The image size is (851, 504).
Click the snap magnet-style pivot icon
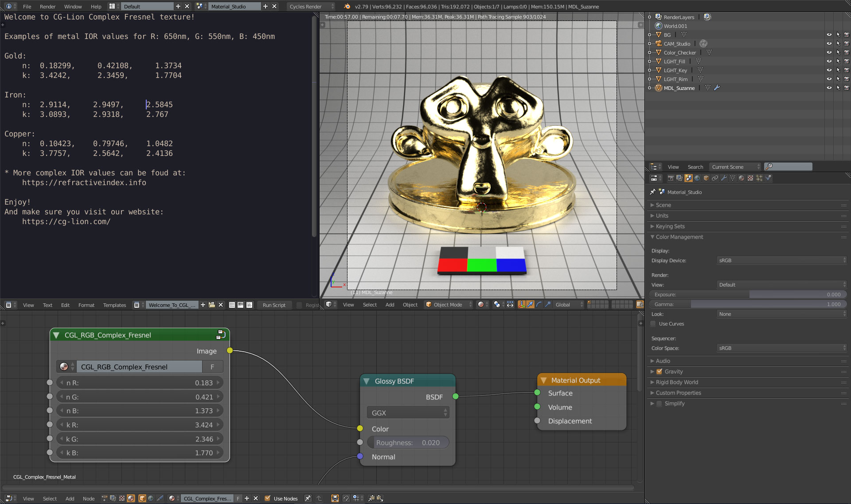497,305
